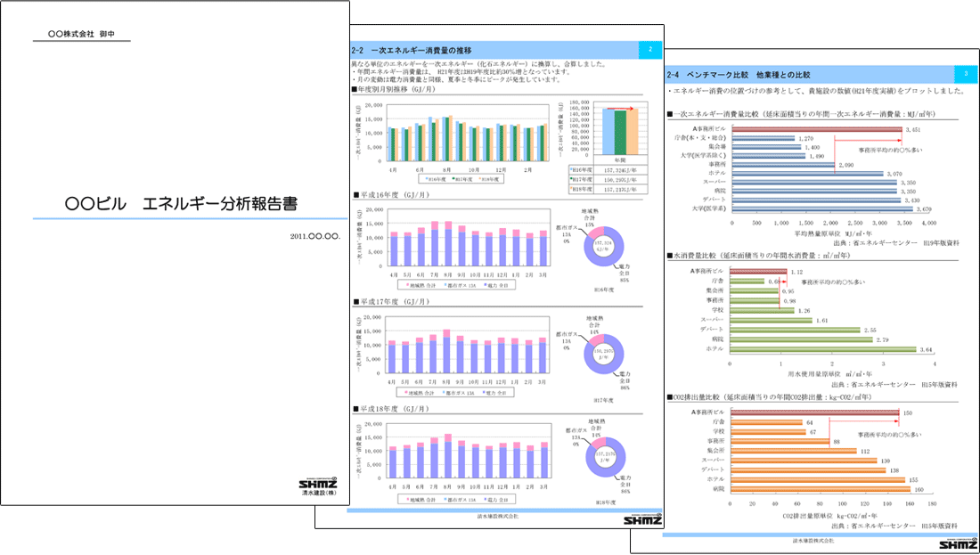Click the cover title エネルギー分析報告書
This screenshot has height=555, width=980.
pos(181,205)
